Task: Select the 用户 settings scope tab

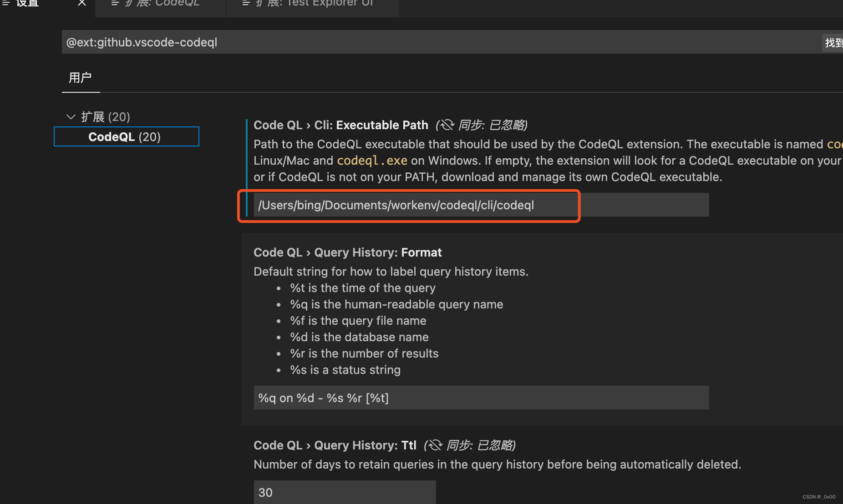Action: click(x=81, y=78)
